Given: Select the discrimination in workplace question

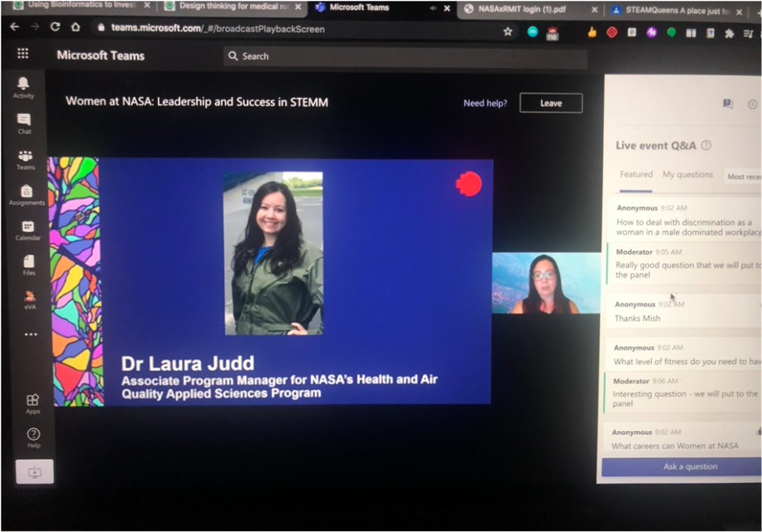Looking at the screenshot, I should tap(685, 220).
